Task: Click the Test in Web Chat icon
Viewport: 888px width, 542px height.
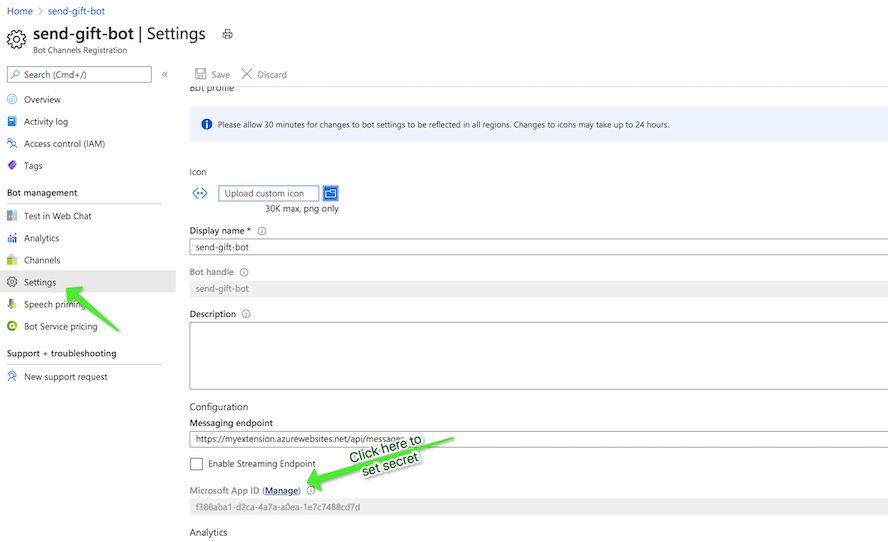Action: (12, 216)
